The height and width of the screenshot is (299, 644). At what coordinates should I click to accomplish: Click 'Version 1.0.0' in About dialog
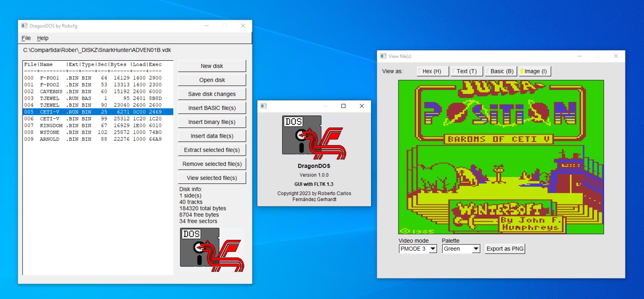(314, 175)
